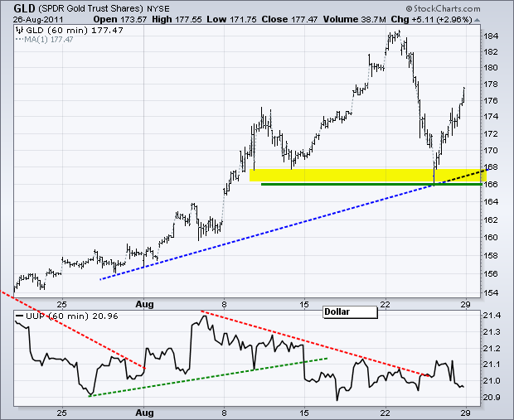Click the 20.9 UUP axis label
Screen dimensions: 514x420
pos(492,397)
